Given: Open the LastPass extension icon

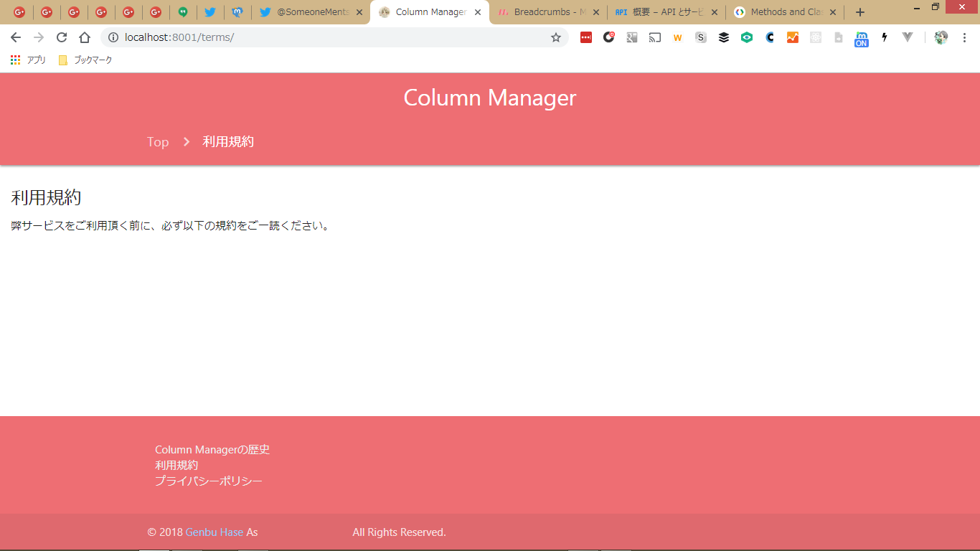Looking at the screenshot, I should [586, 37].
